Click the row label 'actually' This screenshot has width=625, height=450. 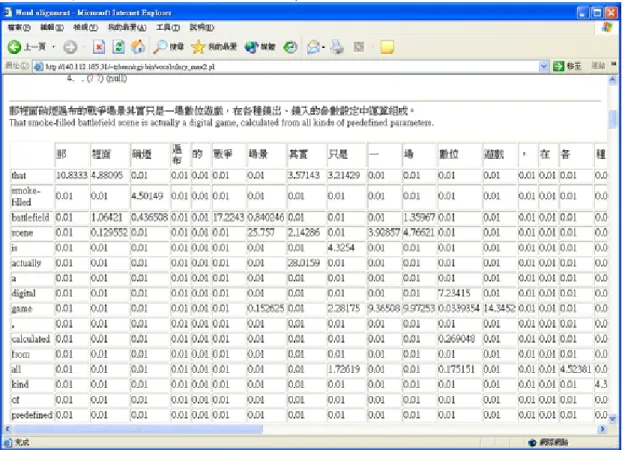click(26, 263)
